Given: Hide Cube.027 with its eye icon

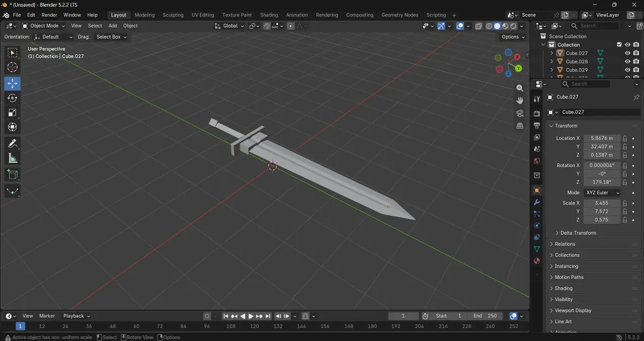Looking at the screenshot, I should point(627,53).
